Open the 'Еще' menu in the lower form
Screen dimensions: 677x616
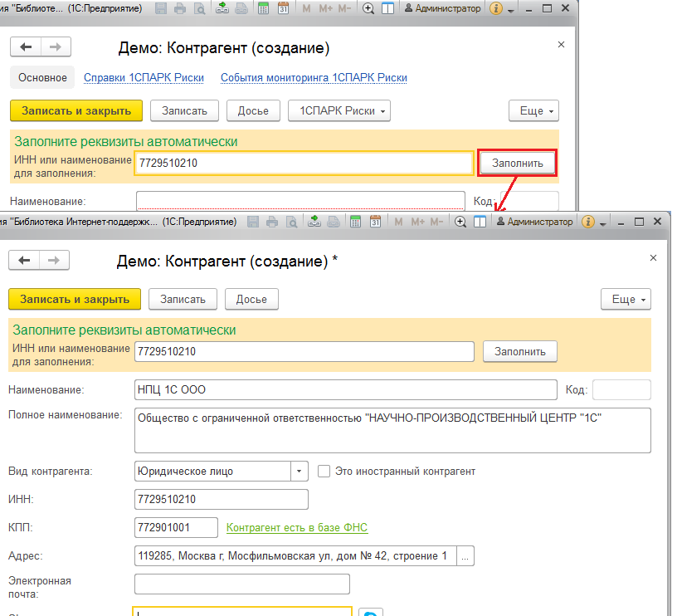click(x=626, y=300)
